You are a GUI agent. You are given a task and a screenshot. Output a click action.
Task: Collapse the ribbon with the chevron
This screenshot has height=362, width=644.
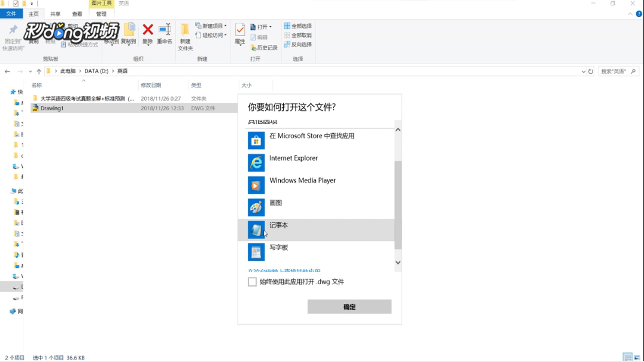pyautogui.click(x=630, y=14)
